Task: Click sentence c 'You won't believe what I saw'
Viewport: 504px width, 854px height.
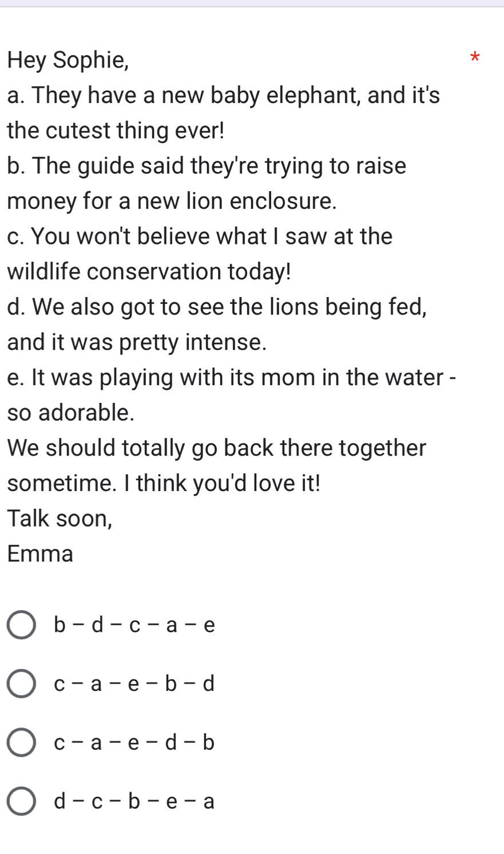Action: (x=200, y=236)
